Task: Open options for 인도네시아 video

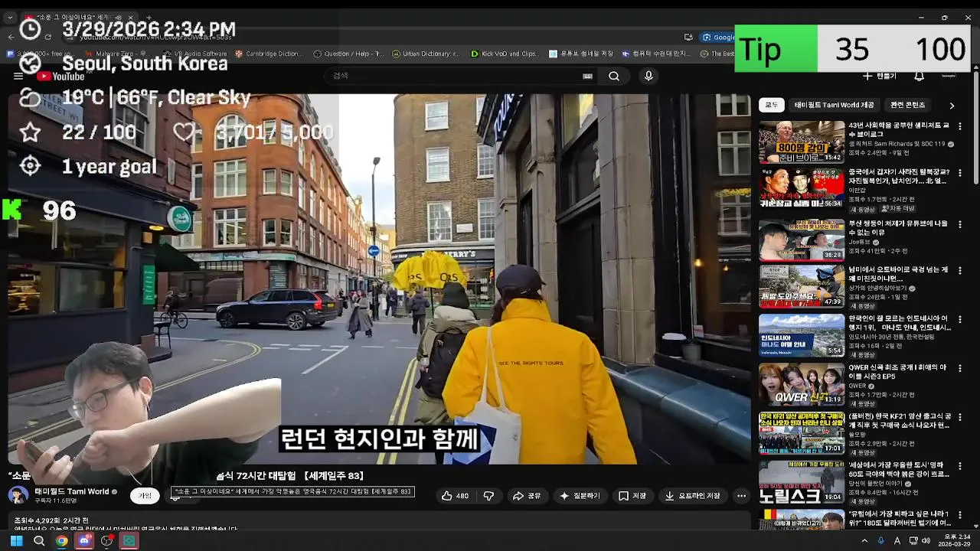Action: 960,321
